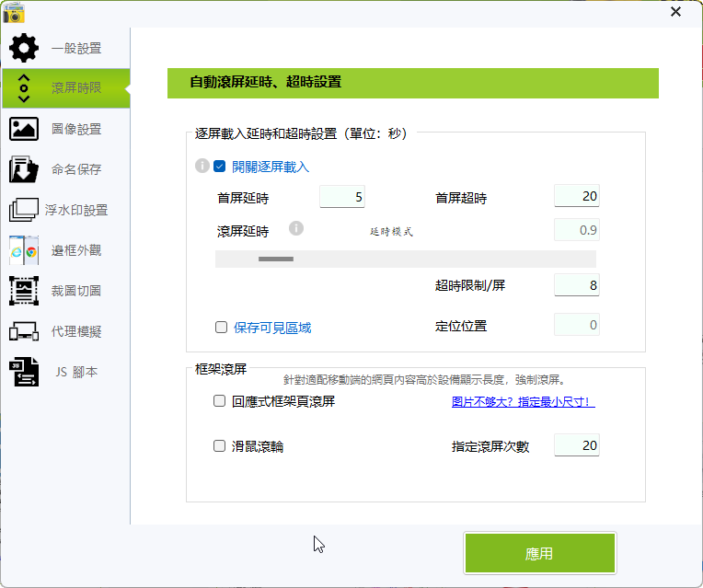Click the stacked layers icon for 浮水印設置
This screenshot has width=703, height=588.
click(x=24, y=210)
